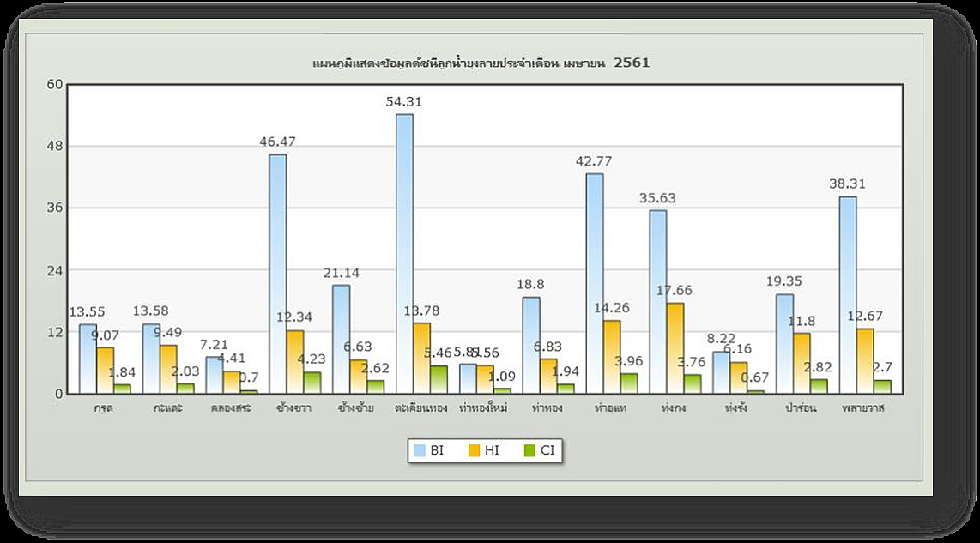Click the orange bar valued 14.26

click(x=612, y=356)
